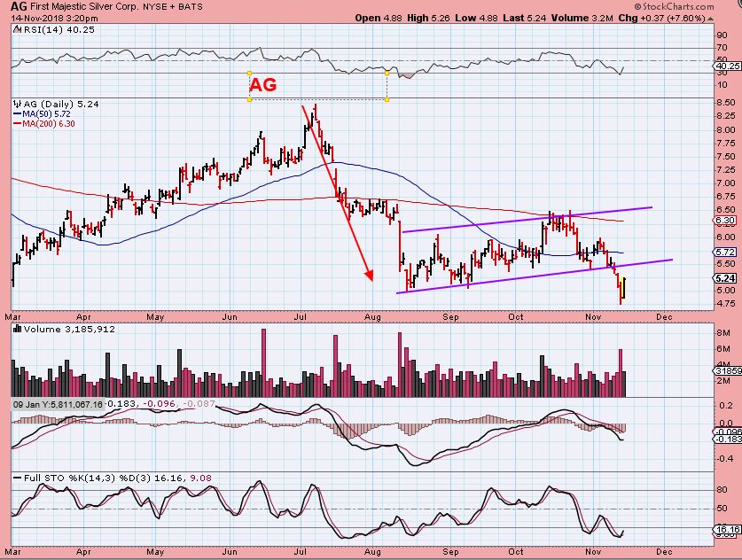Click the Volume 3,185,912 panel label
This screenshot has height=560, width=742.
tap(69, 330)
